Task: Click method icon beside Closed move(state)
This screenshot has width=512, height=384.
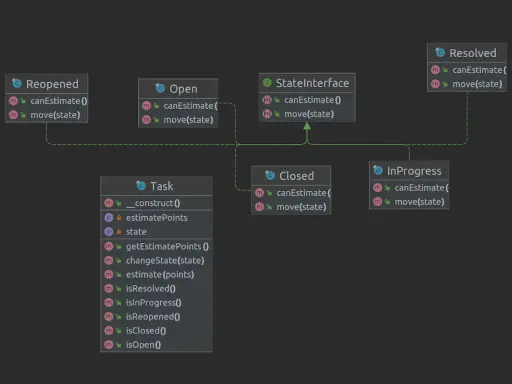Action: (260, 207)
